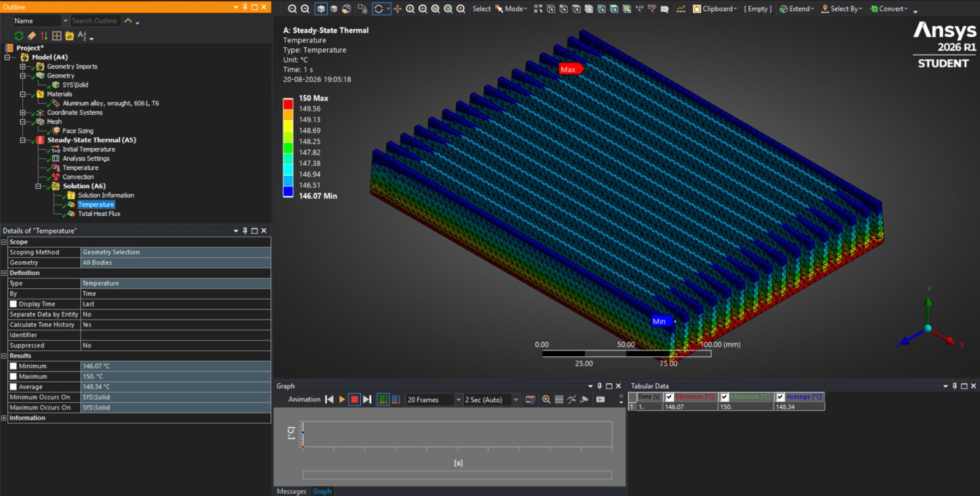Click the grid expand icon in Outline toolbar
This screenshot has width=980, height=496.
coord(57,36)
